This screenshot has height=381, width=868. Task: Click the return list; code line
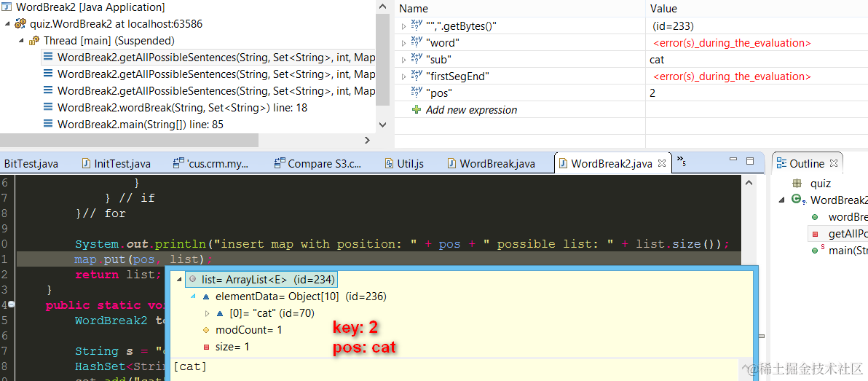[x=119, y=275]
